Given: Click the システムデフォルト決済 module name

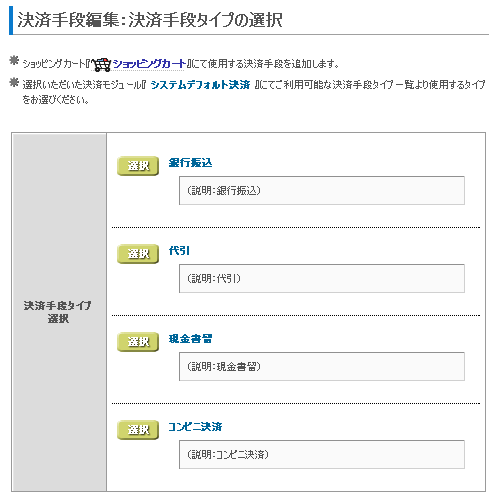Looking at the screenshot, I should tap(200, 85).
